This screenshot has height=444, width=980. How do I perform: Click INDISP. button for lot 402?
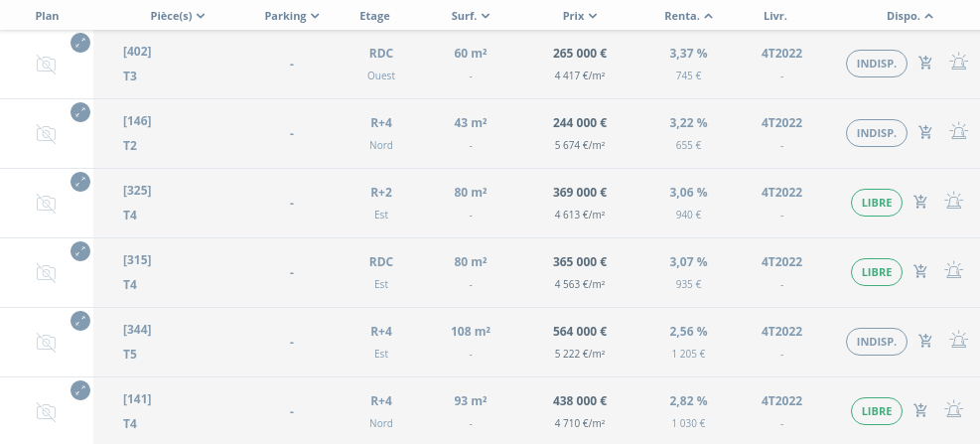pos(877,64)
